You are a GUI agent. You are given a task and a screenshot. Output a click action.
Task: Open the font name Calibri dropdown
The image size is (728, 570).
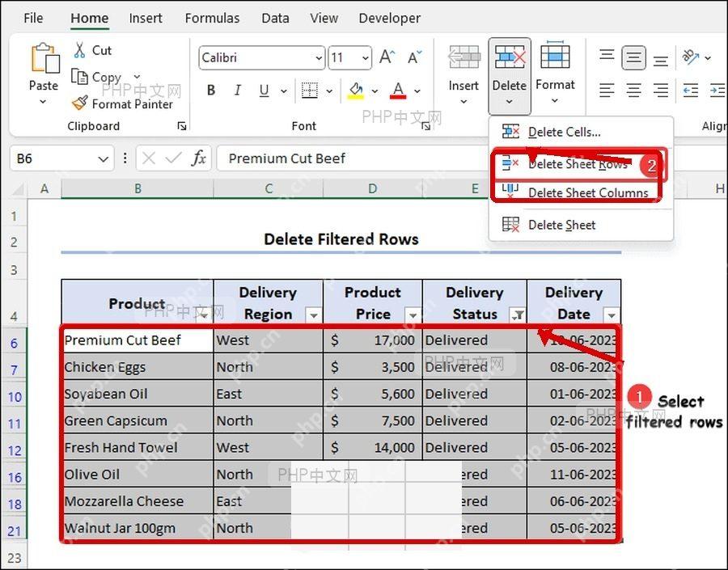[x=319, y=58]
